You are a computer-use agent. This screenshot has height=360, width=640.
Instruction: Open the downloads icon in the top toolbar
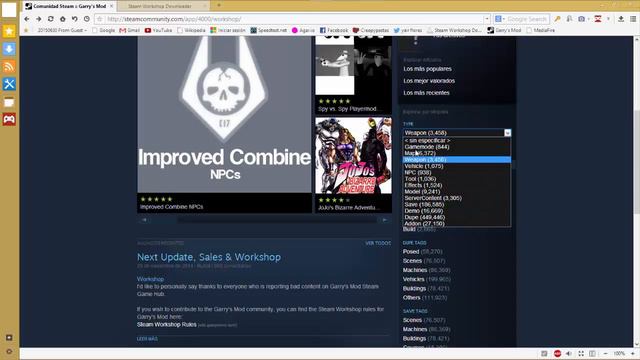[x=621, y=19]
